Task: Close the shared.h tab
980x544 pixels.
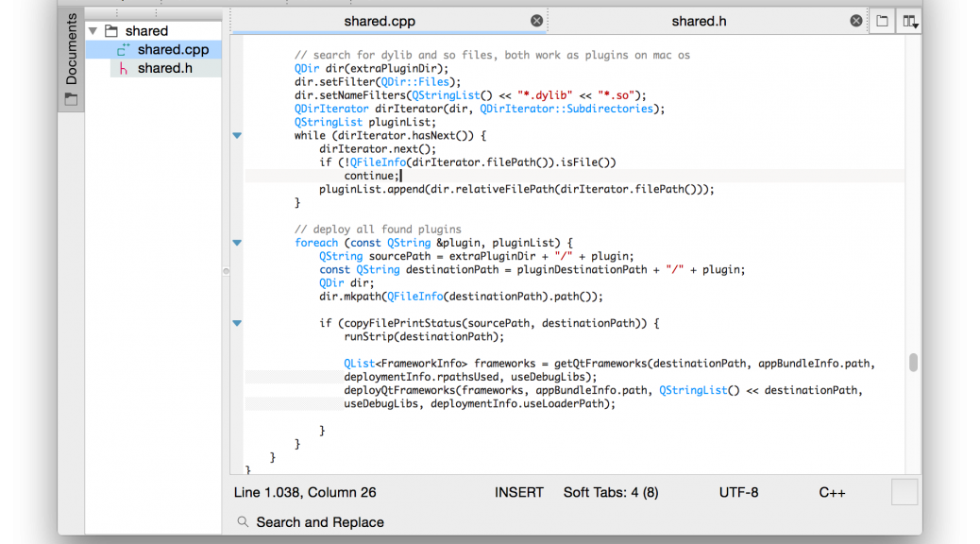Action: [855, 21]
